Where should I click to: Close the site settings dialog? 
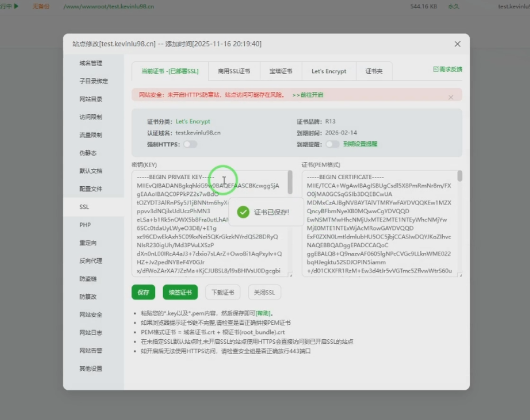[x=457, y=44]
